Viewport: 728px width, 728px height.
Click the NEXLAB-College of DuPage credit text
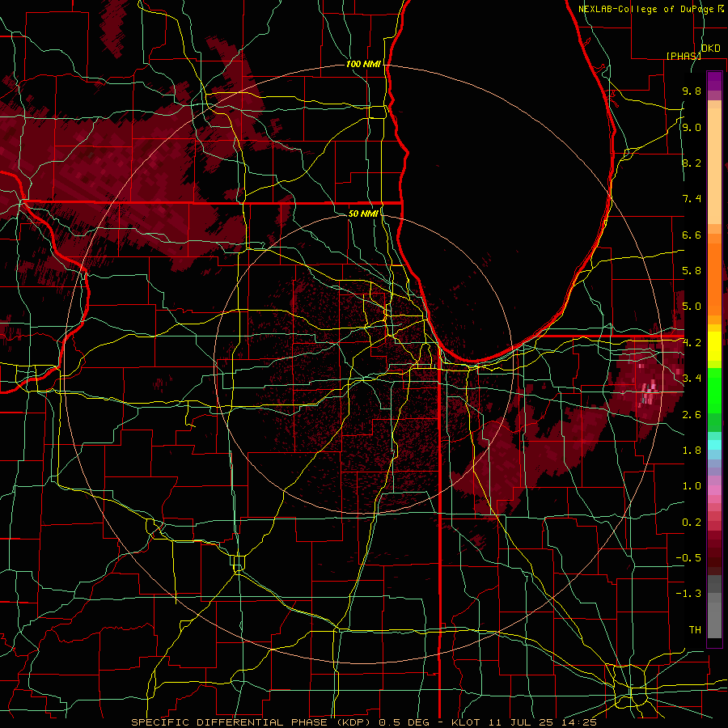pyautogui.click(x=651, y=9)
